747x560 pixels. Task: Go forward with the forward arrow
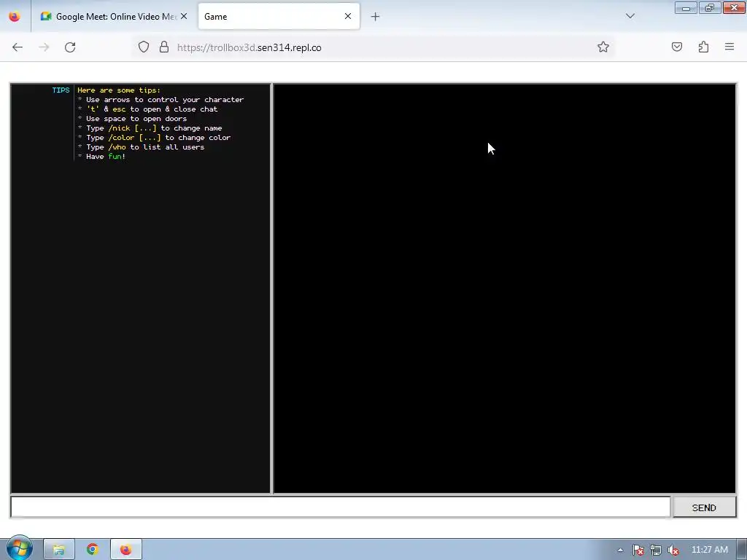point(44,47)
